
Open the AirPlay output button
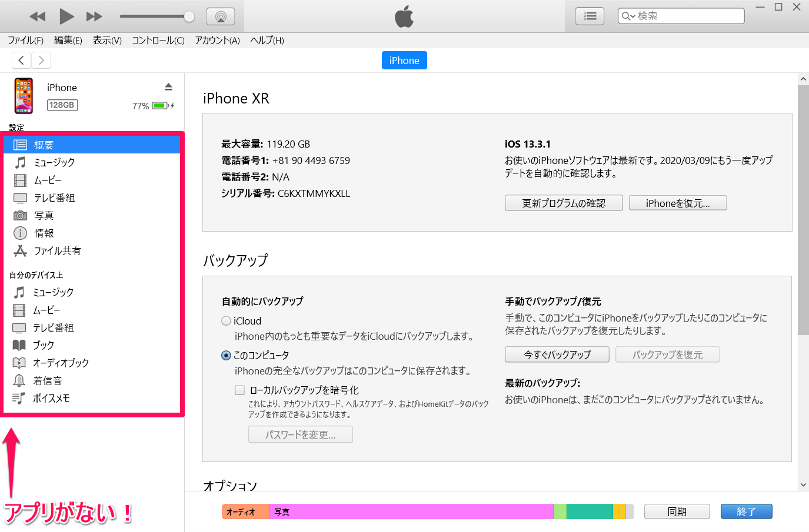(x=221, y=16)
